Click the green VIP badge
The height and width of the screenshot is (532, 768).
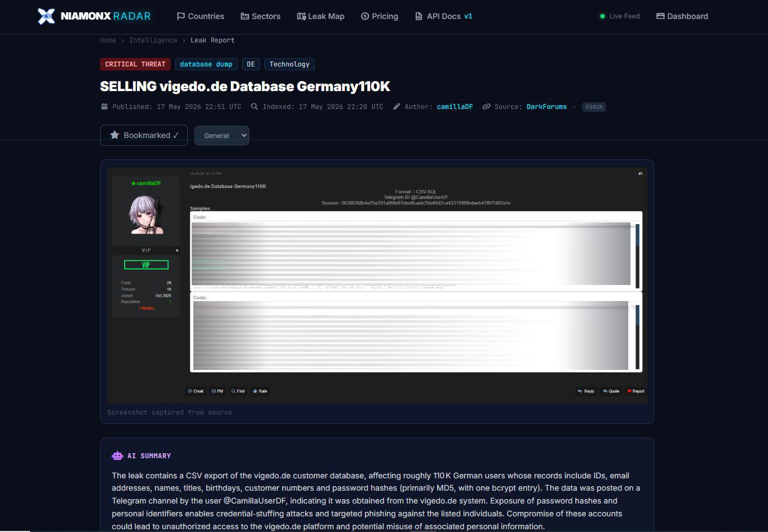(x=146, y=265)
